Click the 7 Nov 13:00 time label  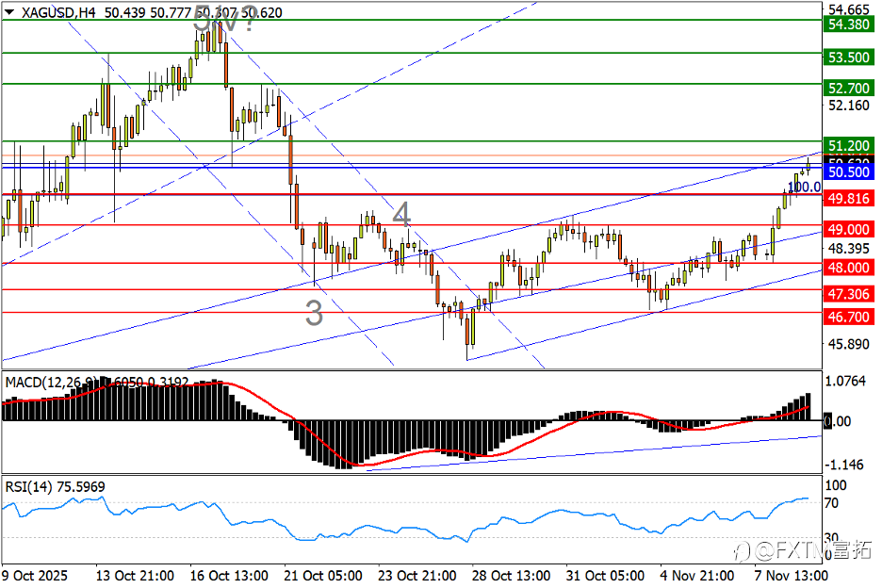click(x=792, y=576)
